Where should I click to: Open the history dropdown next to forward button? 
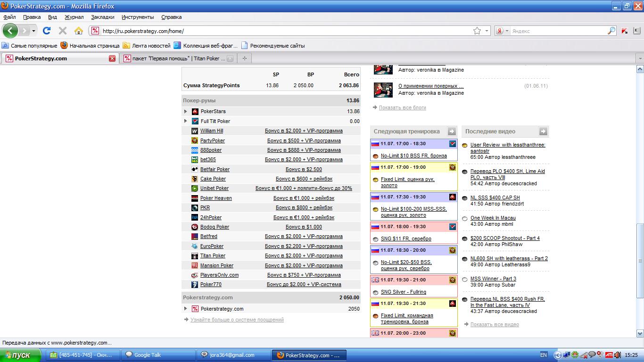(x=33, y=31)
